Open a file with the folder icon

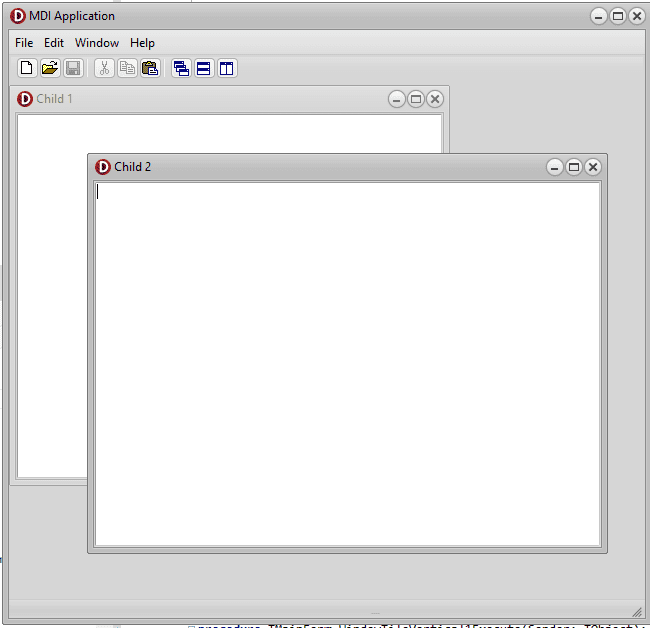click(x=50, y=68)
